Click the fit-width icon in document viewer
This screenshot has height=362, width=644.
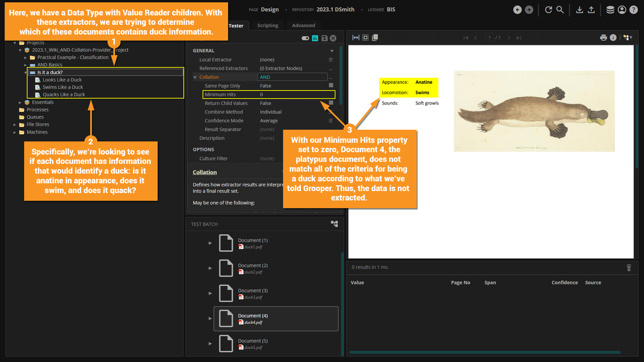click(x=356, y=38)
